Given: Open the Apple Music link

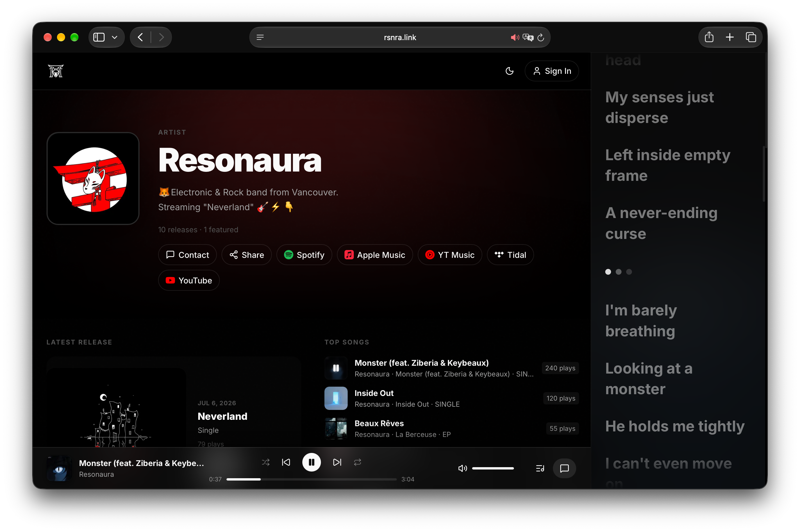Looking at the screenshot, I should 375,255.
